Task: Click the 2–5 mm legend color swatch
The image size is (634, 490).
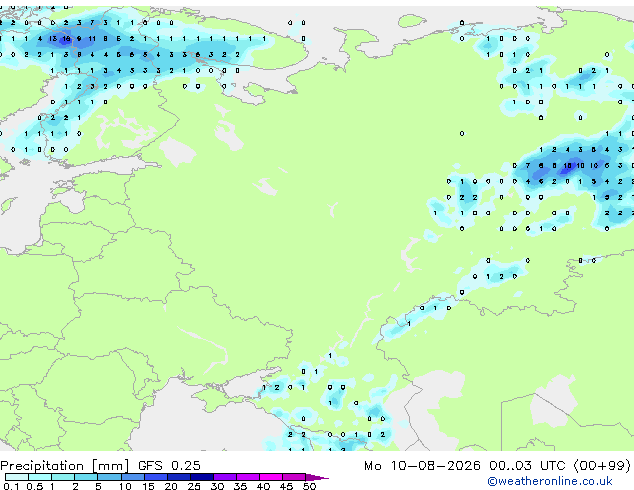Action: tap(86, 477)
